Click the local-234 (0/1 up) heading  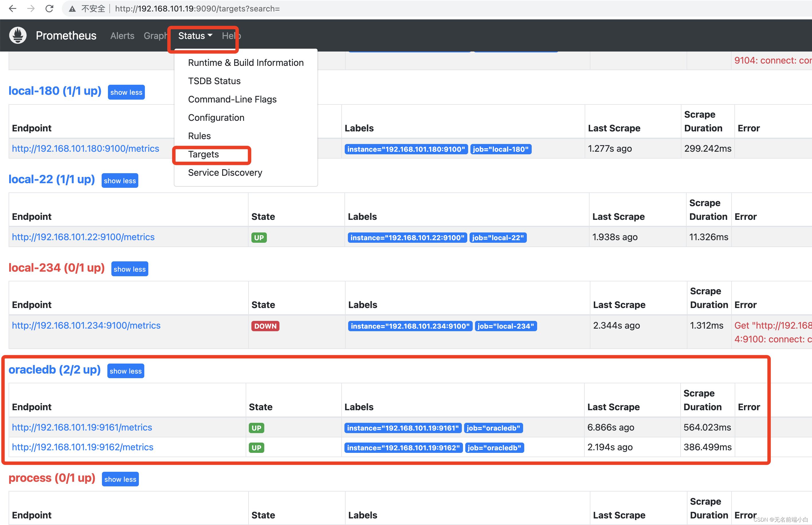[56, 268]
